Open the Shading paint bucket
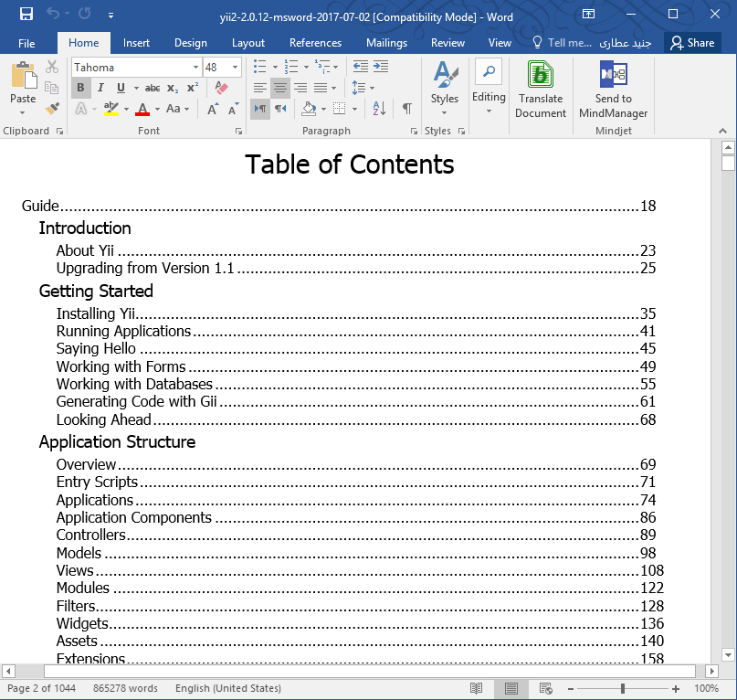 point(309,109)
